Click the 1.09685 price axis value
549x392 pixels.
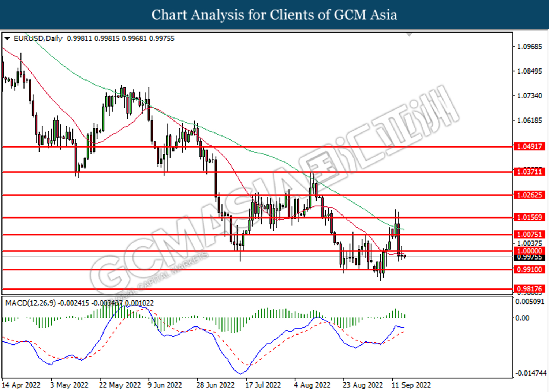click(529, 46)
